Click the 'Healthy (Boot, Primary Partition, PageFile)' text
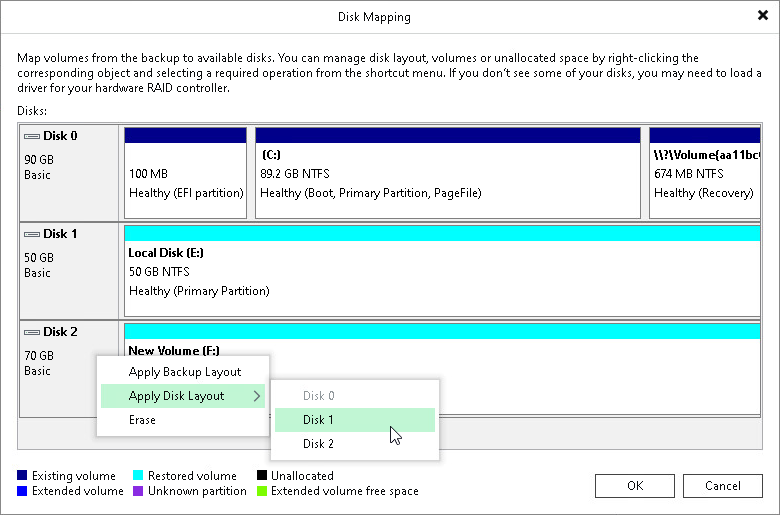780x515 pixels. (x=371, y=193)
